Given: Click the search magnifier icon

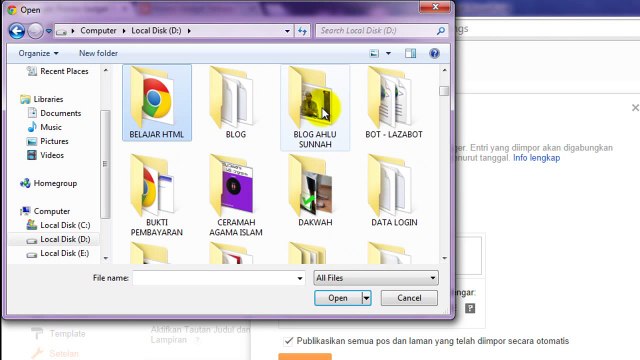Looking at the screenshot, I should point(441,31).
